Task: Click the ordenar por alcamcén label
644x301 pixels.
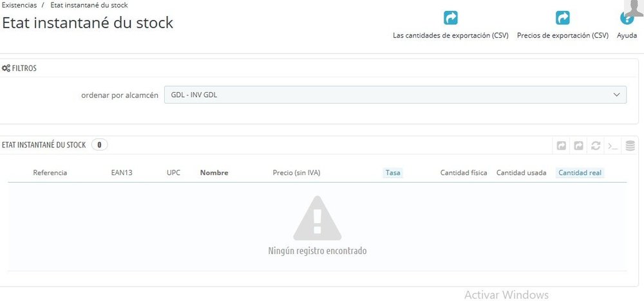Action: pos(120,95)
